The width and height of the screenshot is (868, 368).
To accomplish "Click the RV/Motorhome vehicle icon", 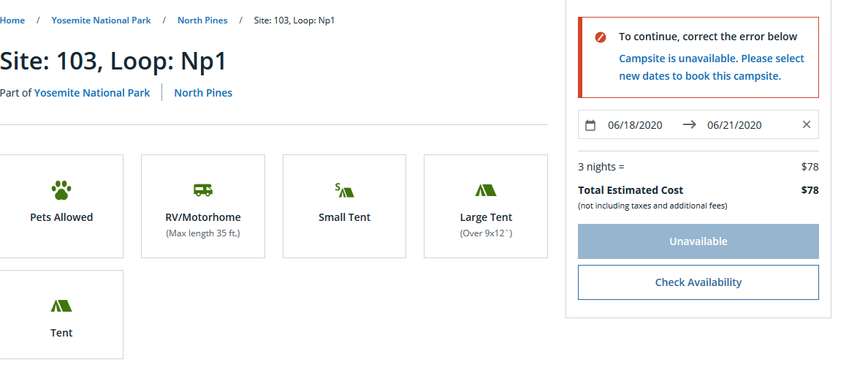I will tap(203, 190).
